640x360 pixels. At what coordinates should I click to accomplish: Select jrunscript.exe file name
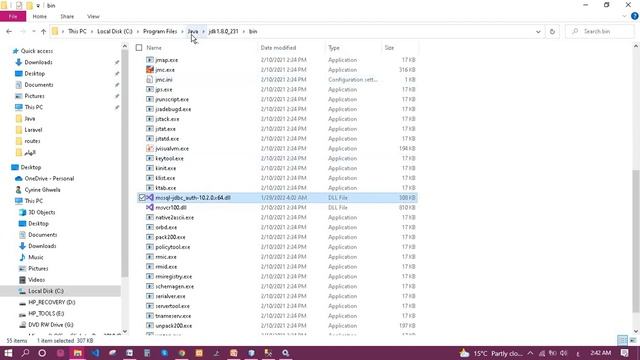172,99
